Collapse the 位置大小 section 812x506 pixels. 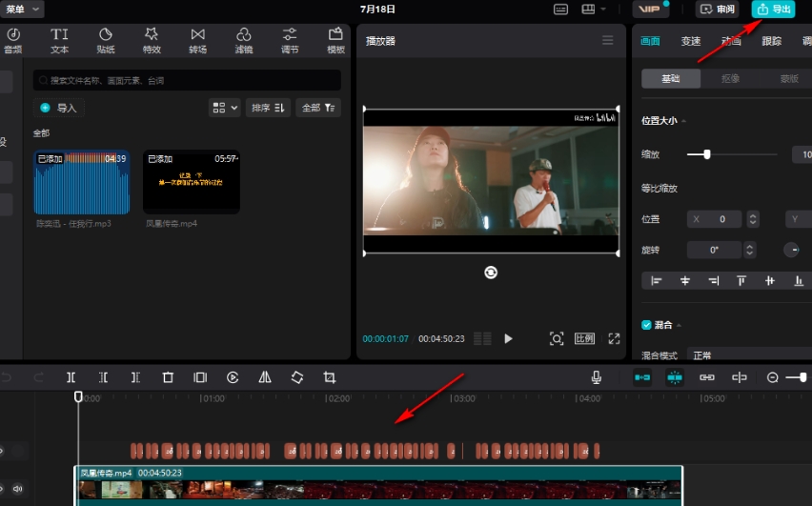click(x=683, y=121)
